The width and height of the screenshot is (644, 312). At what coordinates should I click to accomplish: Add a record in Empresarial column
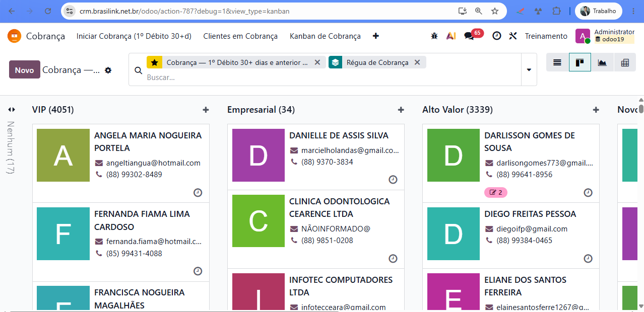[401, 110]
